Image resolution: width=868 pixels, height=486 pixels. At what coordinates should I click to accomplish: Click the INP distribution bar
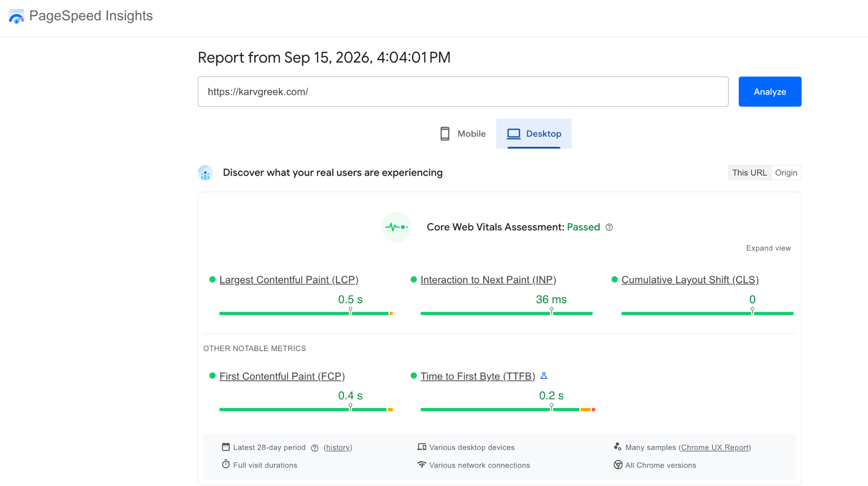(x=506, y=313)
